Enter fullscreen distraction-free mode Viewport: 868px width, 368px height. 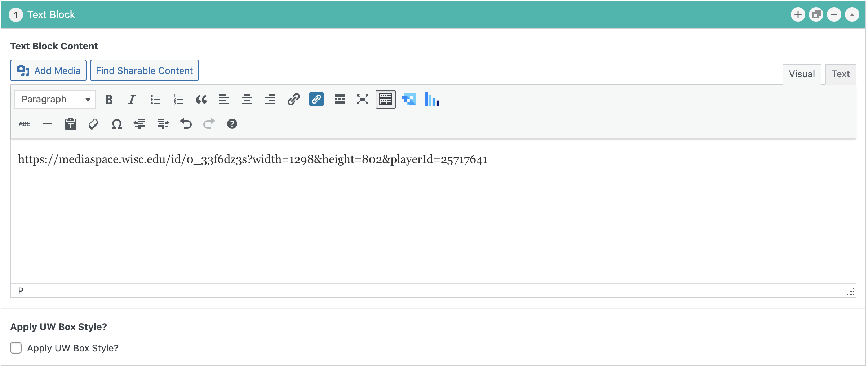pos(363,100)
